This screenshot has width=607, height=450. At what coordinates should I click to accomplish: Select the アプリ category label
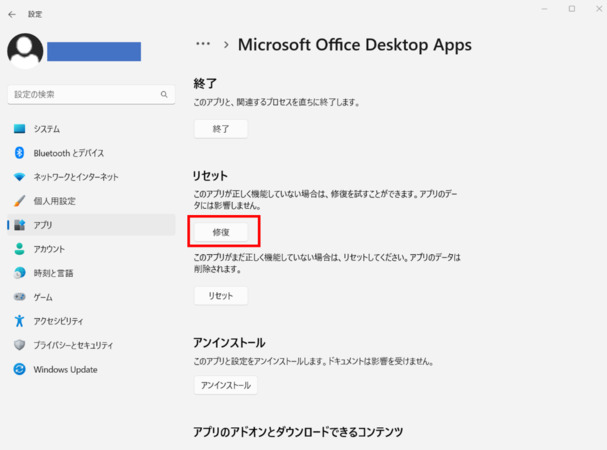tap(43, 225)
